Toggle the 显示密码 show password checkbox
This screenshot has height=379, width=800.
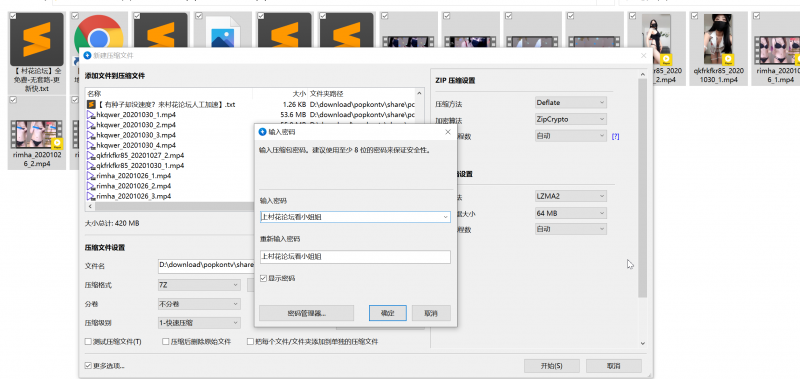[263, 279]
